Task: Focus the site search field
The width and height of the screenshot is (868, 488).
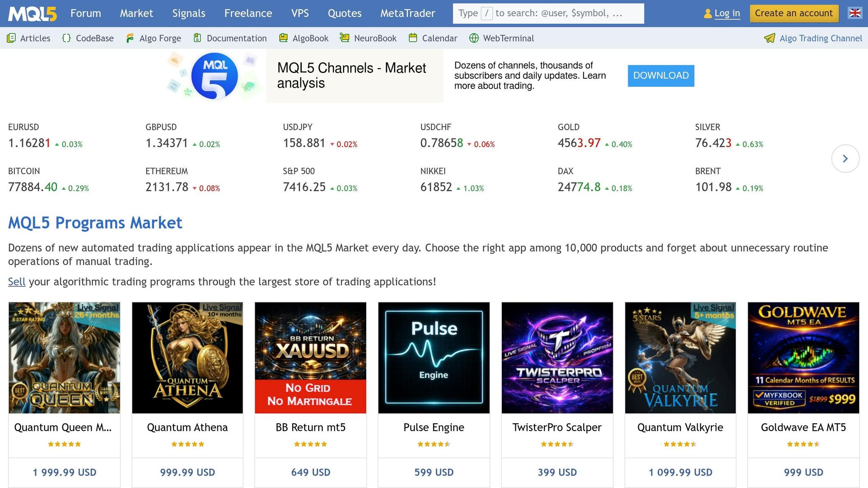Action: [548, 14]
